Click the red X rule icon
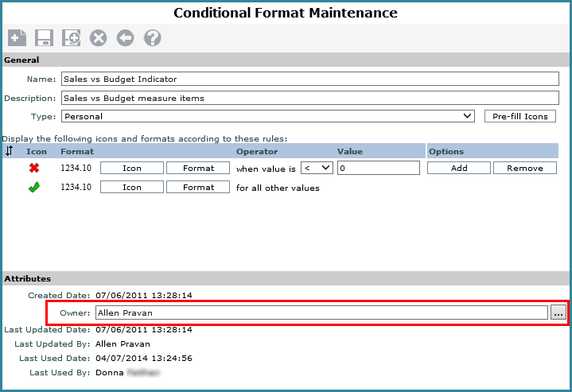This screenshot has height=392, width=572. point(34,168)
